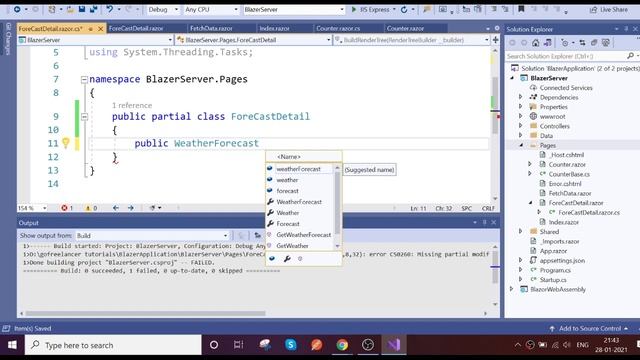Image resolution: width=640 pixels, height=360 pixels.
Task: Toggle the methods filter in IntelliSense
Action: [300, 258]
